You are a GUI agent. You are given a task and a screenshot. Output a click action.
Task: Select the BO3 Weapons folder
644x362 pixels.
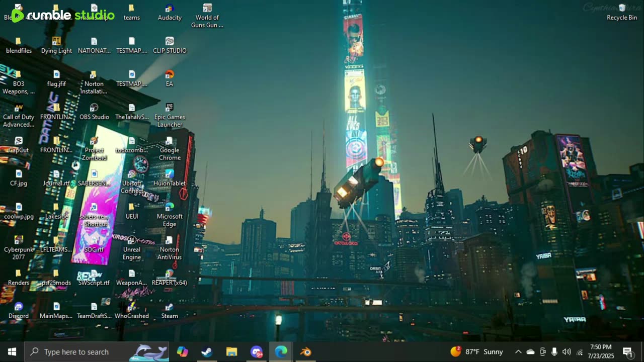coord(19,82)
